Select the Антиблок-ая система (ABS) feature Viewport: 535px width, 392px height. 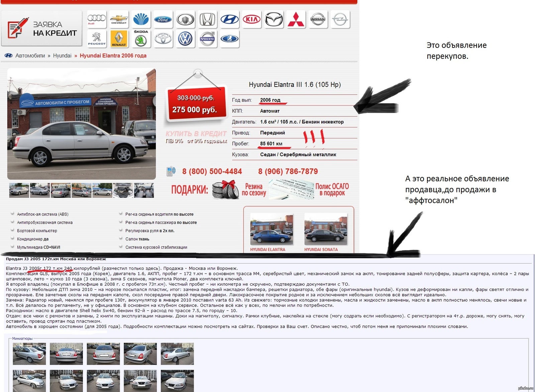tap(42, 214)
